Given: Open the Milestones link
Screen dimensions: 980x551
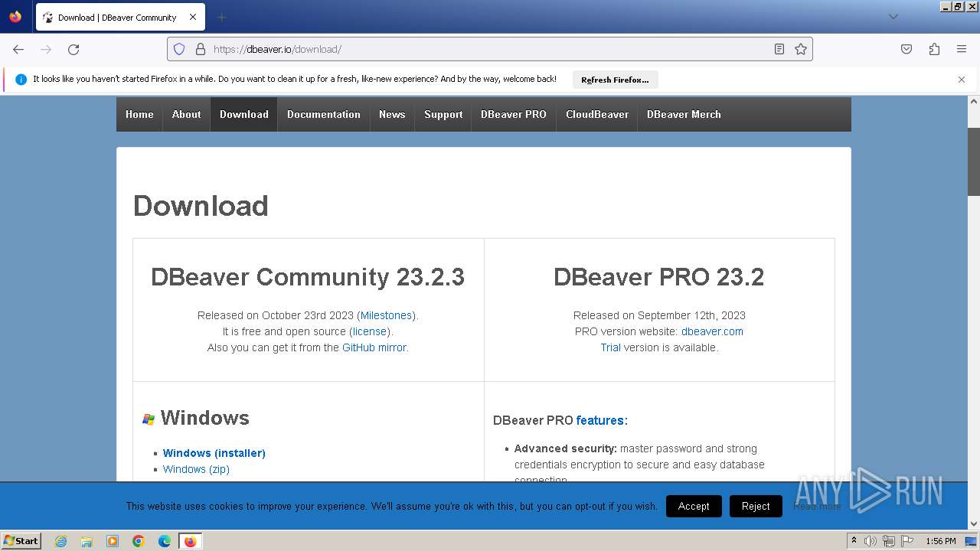Looking at the screenshot, I should click(x=387, y=315).
